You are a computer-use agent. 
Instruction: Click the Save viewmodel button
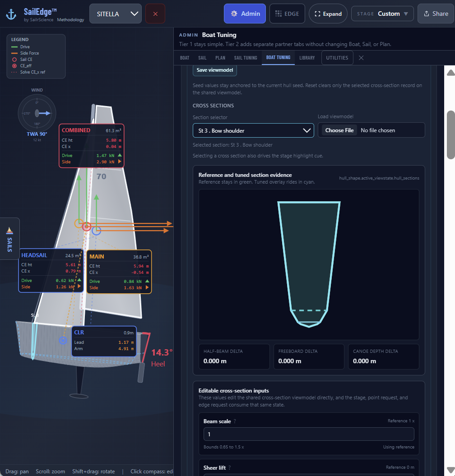point(215,70)
